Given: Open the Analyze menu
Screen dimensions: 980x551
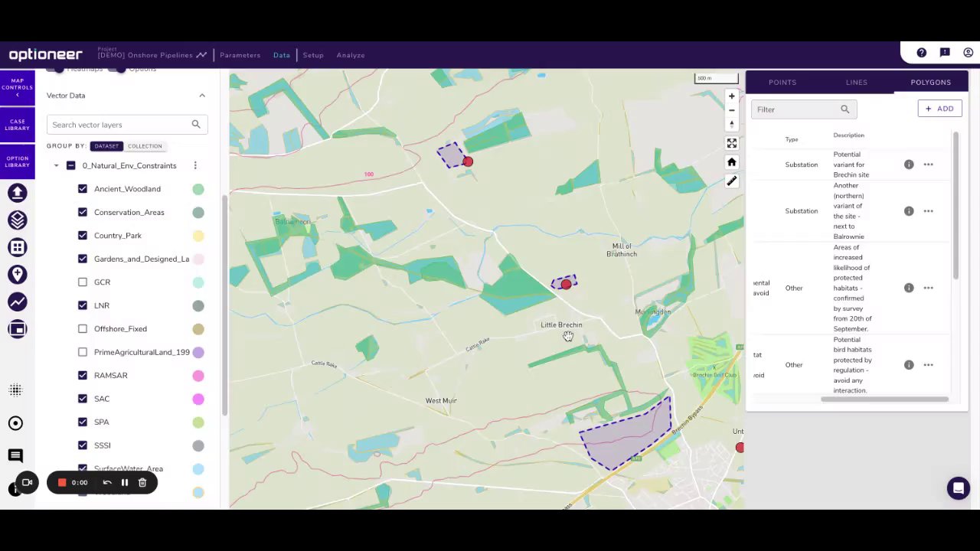Looking at the screenshot, I should 351,55.
